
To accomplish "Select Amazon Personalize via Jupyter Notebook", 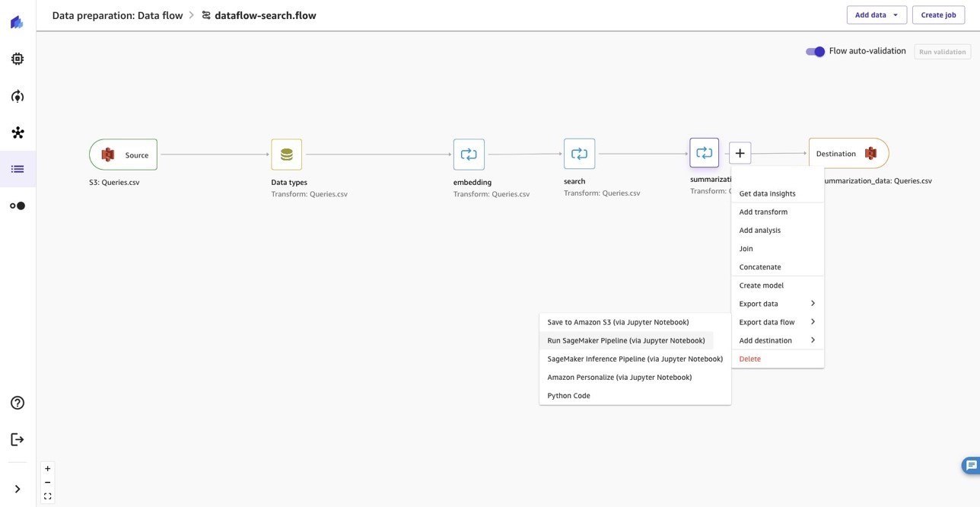I will click(635, 377).
